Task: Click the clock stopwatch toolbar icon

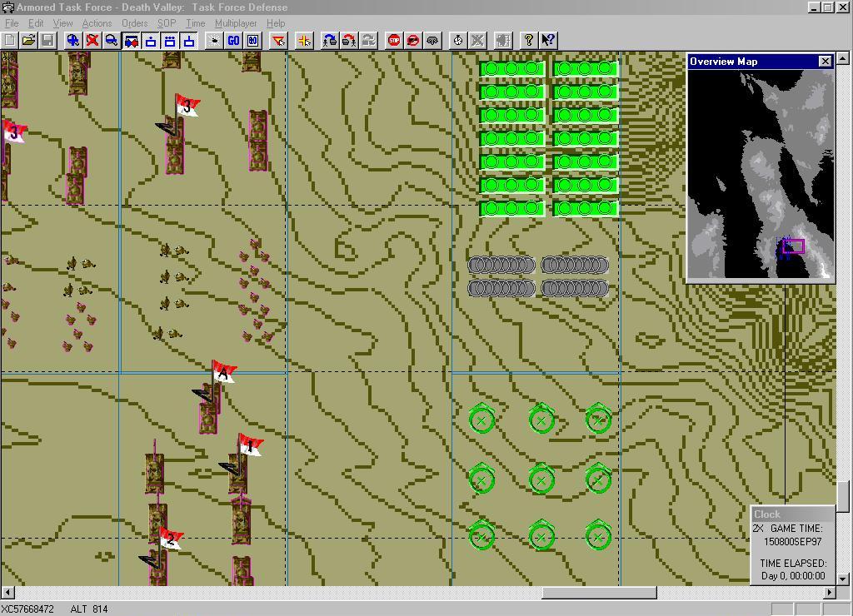Action: tap(457, 40)
